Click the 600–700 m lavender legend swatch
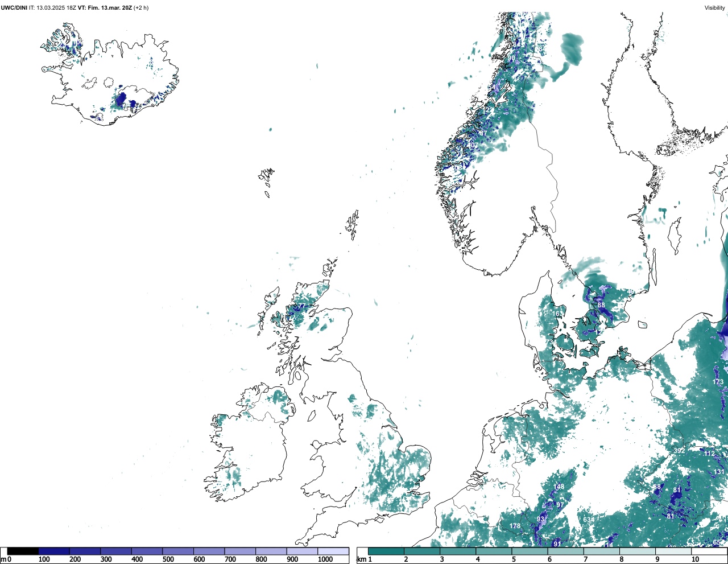This screenshot has height=564, width=728. tap(209, 551)
